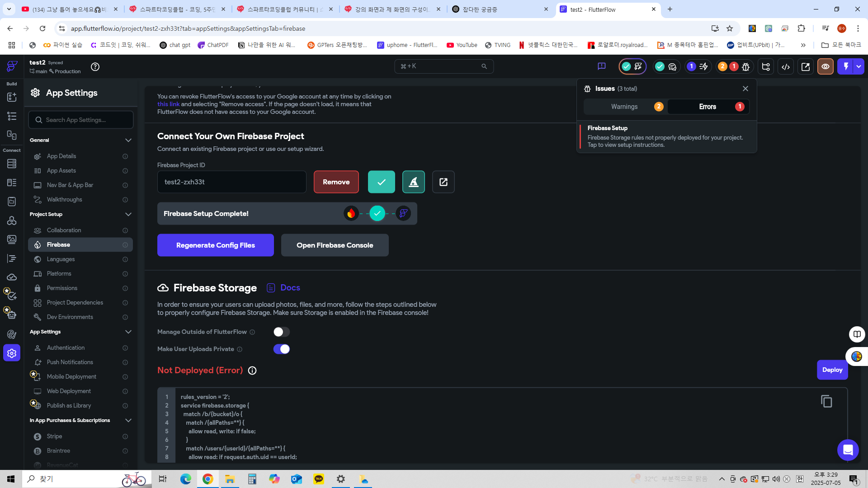Open the Widget Tree icon
Image resolution: width=868 pixels, height=488 pixels.
pyautogui.click(x=12, y=116)
